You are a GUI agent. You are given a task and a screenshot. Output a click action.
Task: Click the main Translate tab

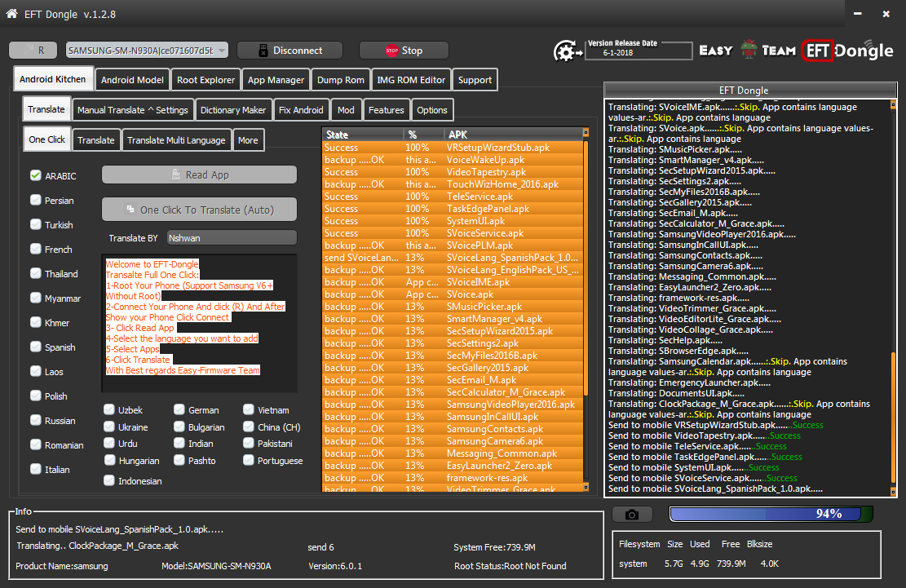click(x=46, y=109)
